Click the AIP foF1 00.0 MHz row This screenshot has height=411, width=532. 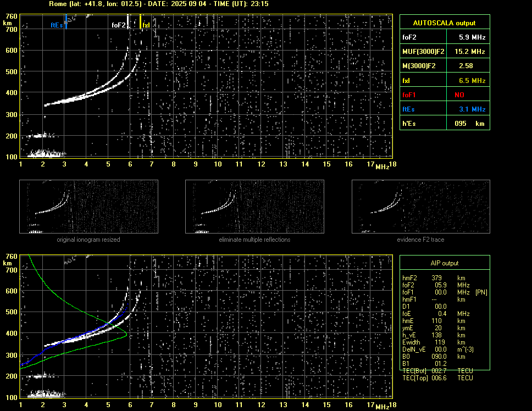[436, 292]
